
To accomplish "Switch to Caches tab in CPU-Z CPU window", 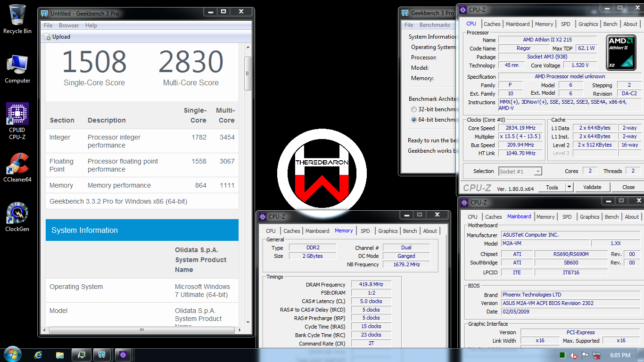I will 492,24.
